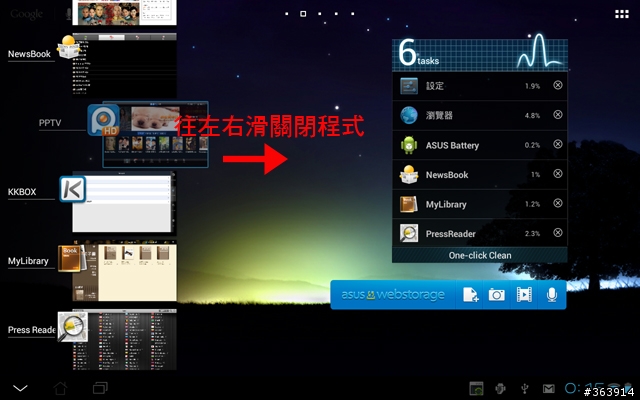Close the 設定 task in task manager
The image size is (640, 400).
558,85
